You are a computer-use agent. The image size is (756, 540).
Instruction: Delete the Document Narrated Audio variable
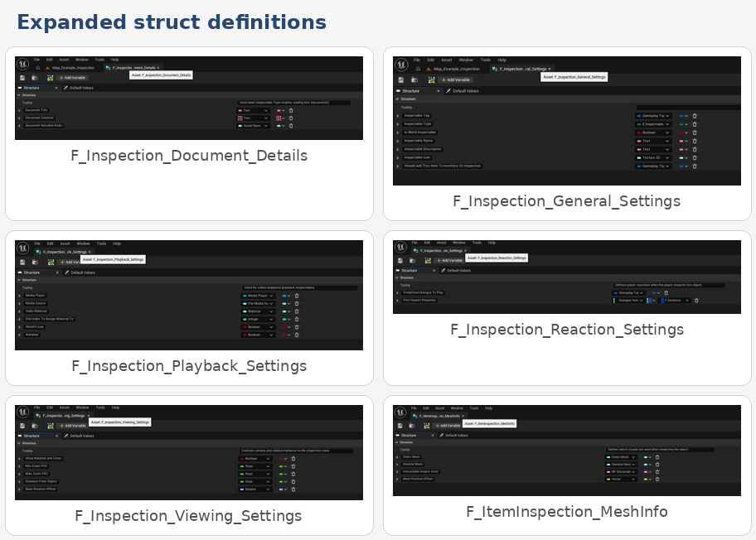pyautogui.click(x=291, y=126)
